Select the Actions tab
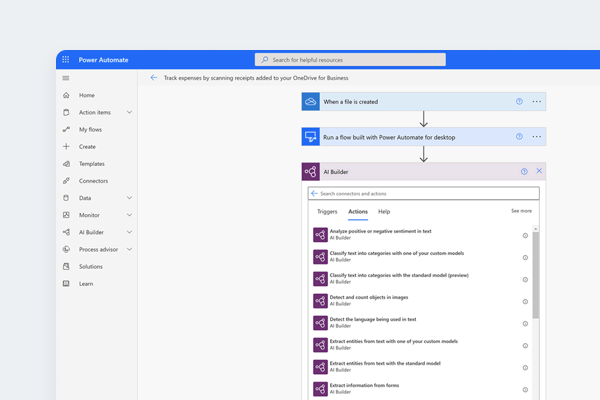The width and height of the screenshot is (600, 400). 358,211
